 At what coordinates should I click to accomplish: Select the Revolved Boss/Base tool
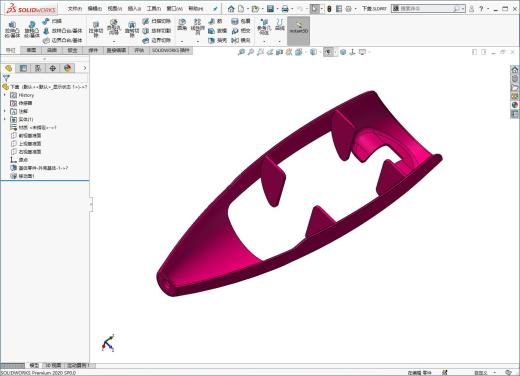(x=32, y=29)
